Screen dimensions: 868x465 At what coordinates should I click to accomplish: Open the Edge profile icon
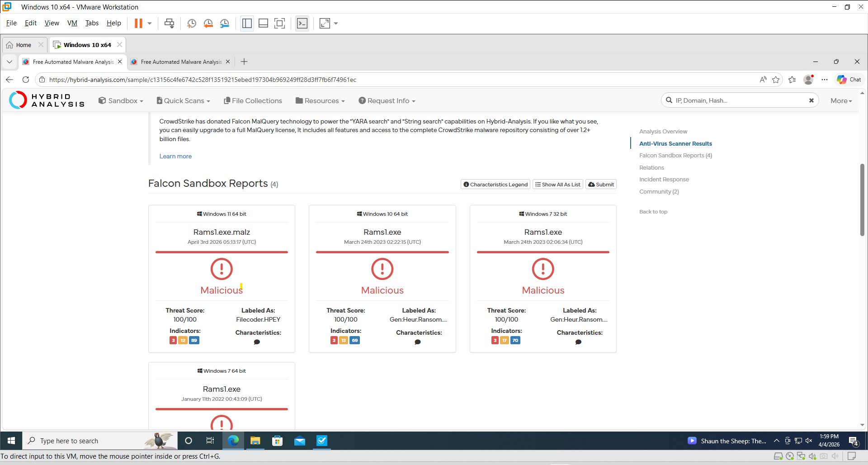pyautogui.click(x=808, y=80)
